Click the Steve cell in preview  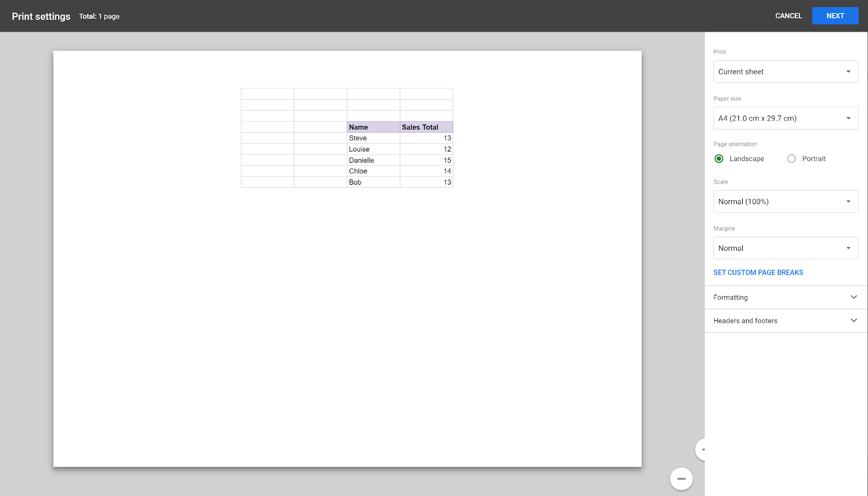tap(373, 138)
